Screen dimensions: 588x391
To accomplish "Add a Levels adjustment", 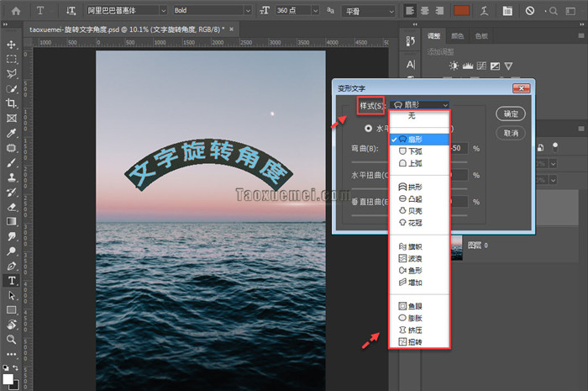I will tap(468, 66).
